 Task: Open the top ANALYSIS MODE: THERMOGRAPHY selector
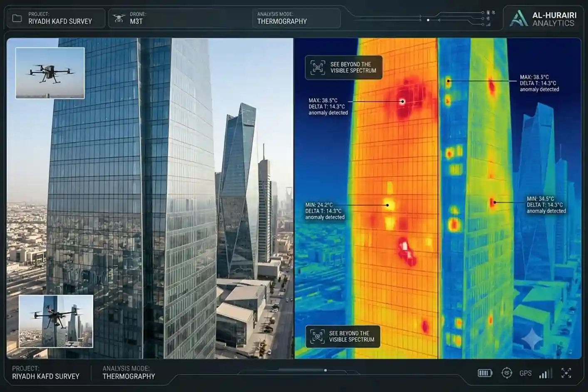[x=296, y=18]
